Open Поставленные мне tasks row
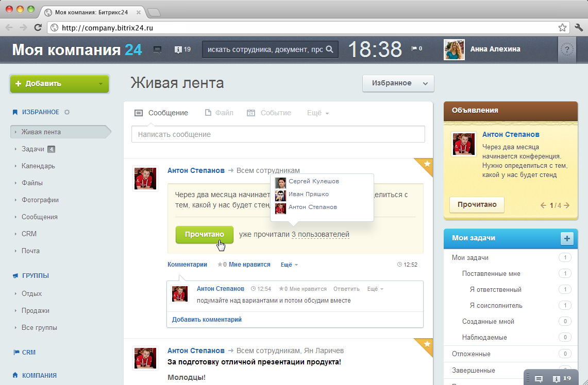This screenshot has width=588, height=385. pyautogui.click(x=511, y=274)
